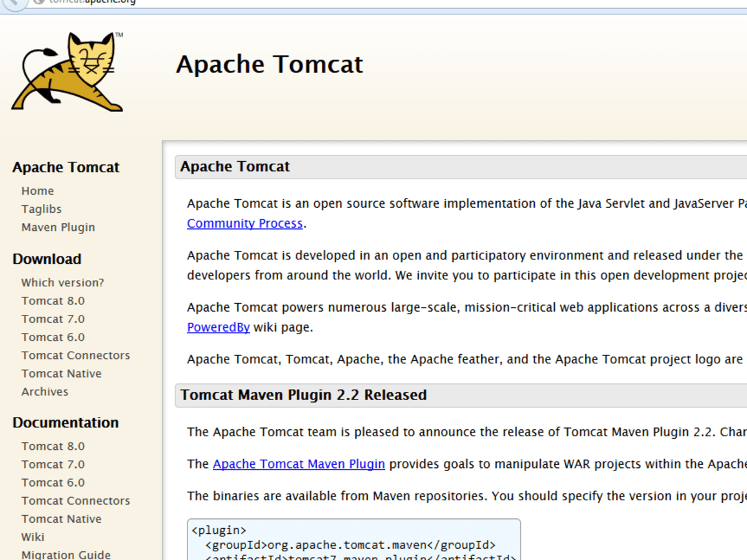
Task: Click the browser address bar URL
Action: click(x=93, y=2)
